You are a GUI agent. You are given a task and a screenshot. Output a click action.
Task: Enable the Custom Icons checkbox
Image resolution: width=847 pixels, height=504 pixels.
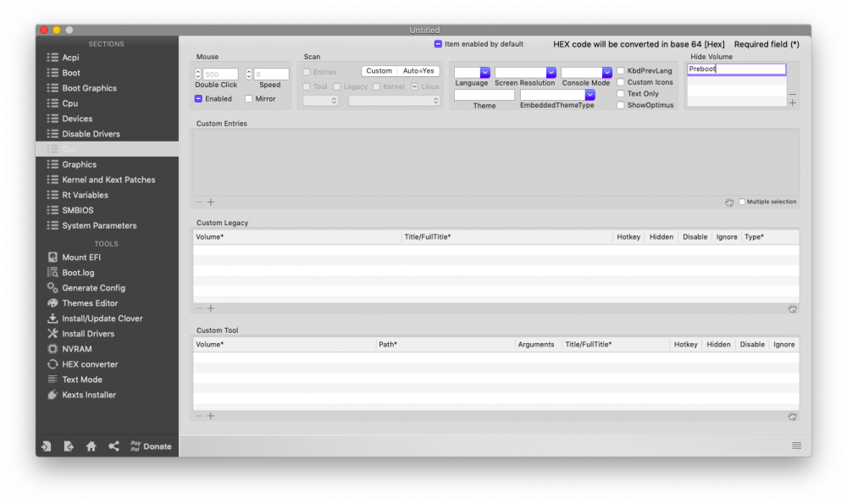point(621,82)
